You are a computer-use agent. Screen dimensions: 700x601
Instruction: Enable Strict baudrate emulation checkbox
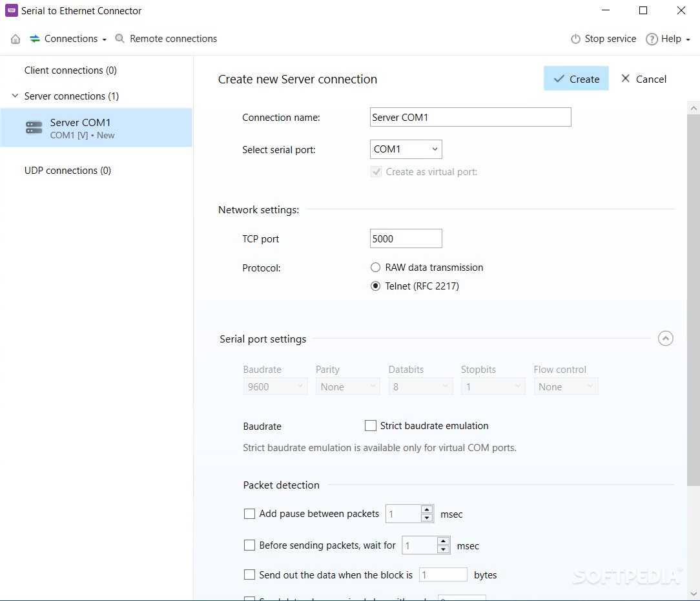click(x=371, y=425)
